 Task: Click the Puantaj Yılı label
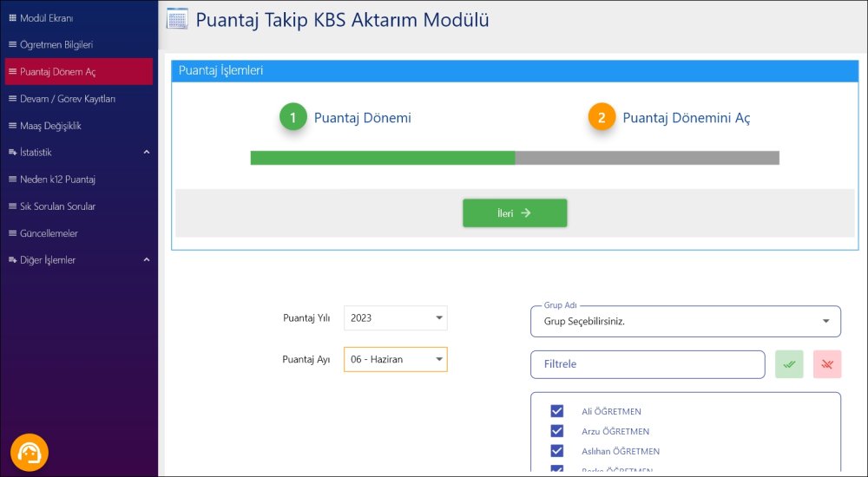[306, 318]
